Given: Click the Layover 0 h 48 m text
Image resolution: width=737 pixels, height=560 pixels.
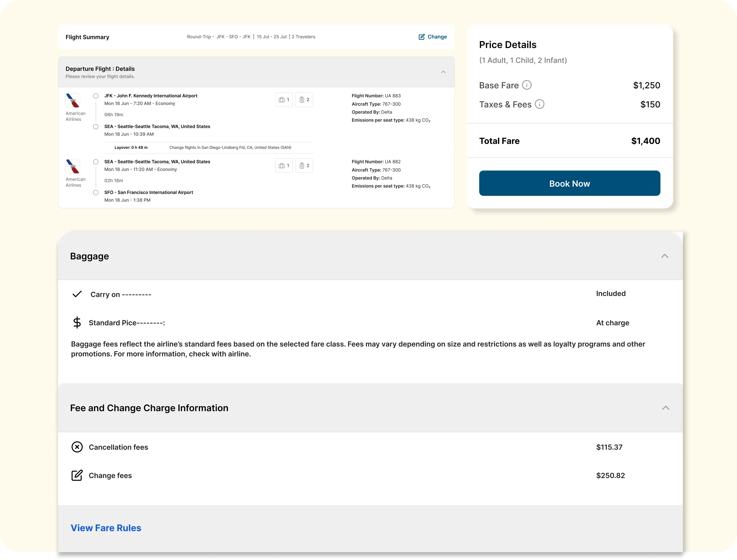Looking at the screenshot, I should coord(131,147).
